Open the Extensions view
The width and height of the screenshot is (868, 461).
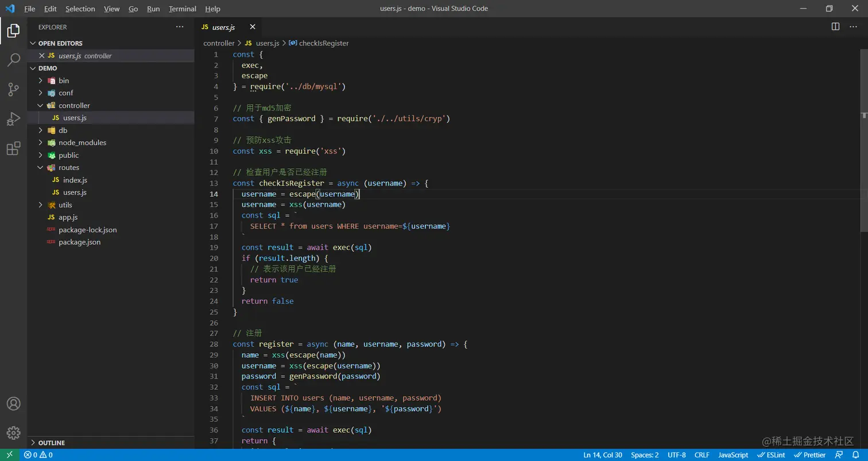coord(13,149)
